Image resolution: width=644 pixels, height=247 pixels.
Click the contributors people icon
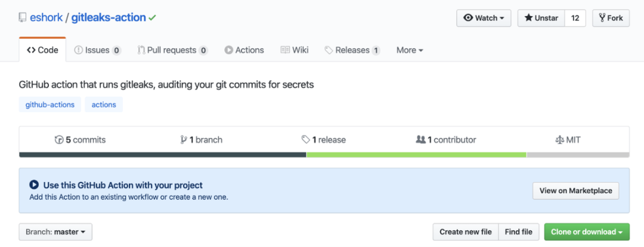[420, 140]
